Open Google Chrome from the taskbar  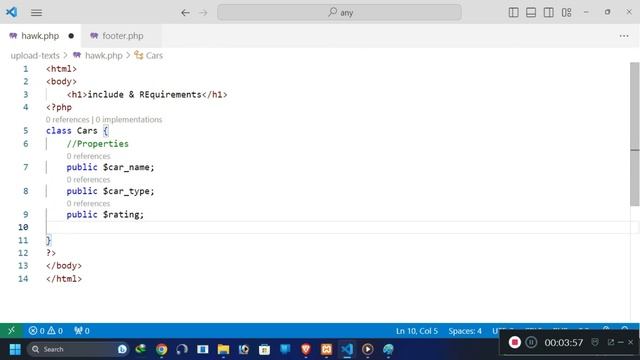[162, 349]
